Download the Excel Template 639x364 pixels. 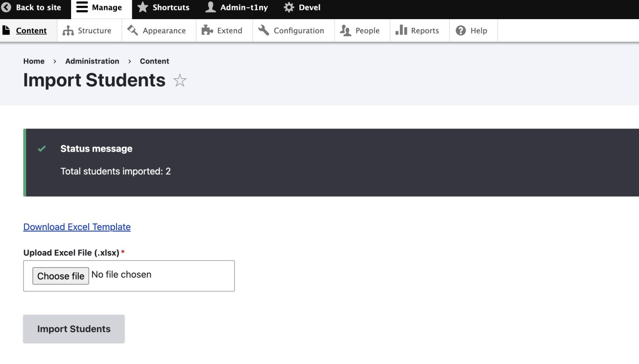[x=77, y=227]
